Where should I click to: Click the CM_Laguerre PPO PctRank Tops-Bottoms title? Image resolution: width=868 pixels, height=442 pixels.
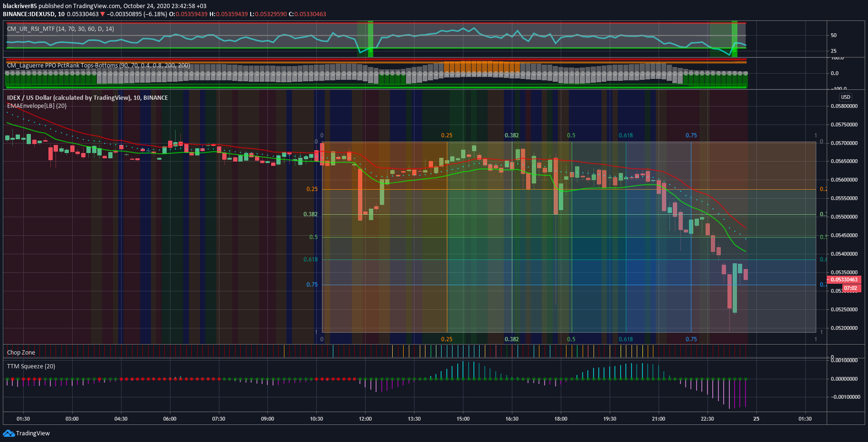point(98,66)
